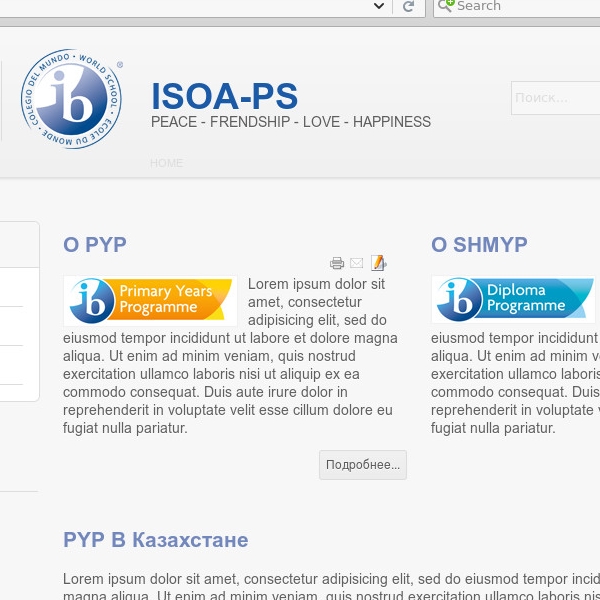Click the PEACE - FRENDSHIP - LOVE - HAPPINESS tagline
The width and height of the screenshot is (600, 600).
(x=291, y=122)
